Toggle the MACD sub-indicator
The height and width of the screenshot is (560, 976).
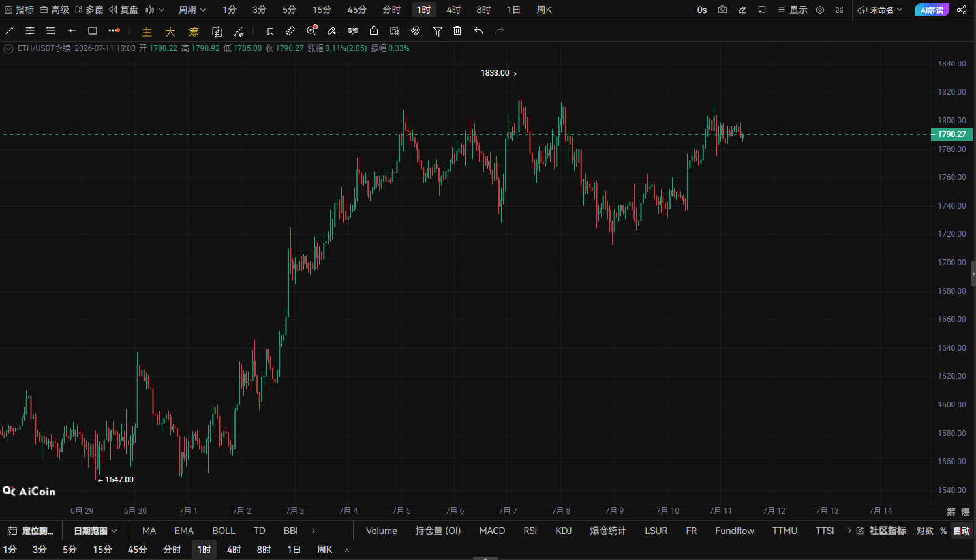click(x=492, y=531)
